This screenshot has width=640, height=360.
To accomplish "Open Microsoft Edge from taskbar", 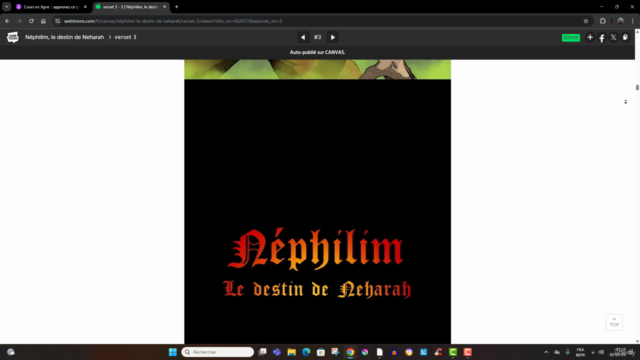I will 306,352.
